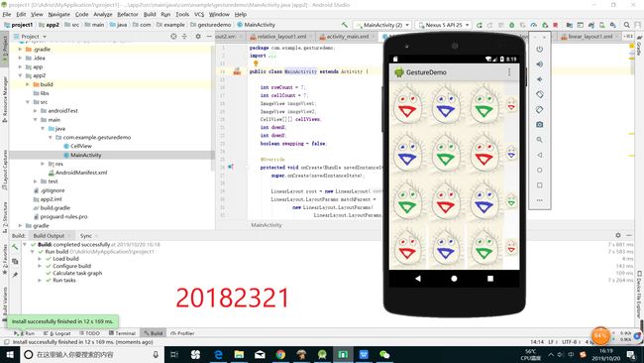Switch to linear_layout1.xml tab

tap(590, 37)
